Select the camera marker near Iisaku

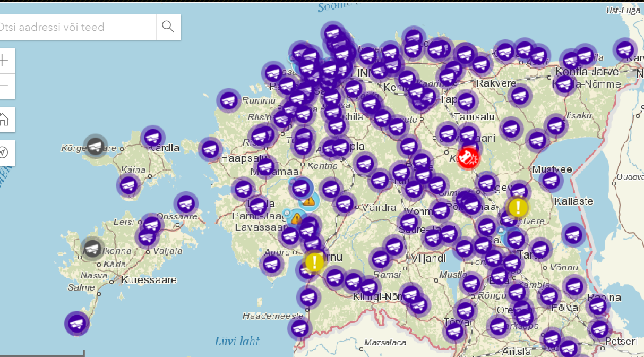[x=556, y=125]
